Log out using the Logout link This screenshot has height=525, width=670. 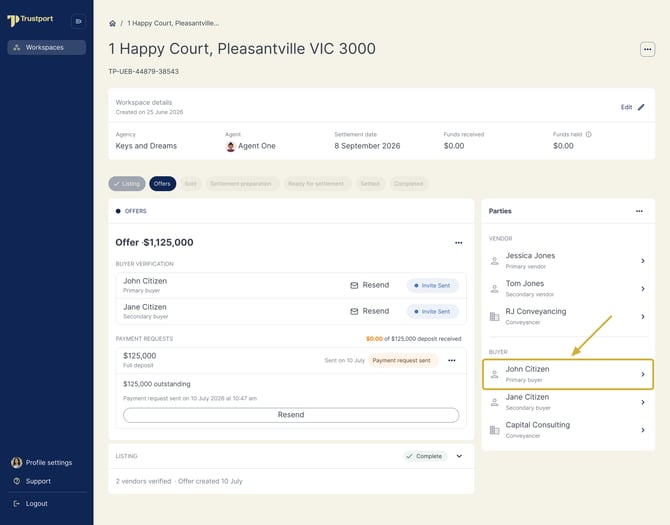pos(31,504)
